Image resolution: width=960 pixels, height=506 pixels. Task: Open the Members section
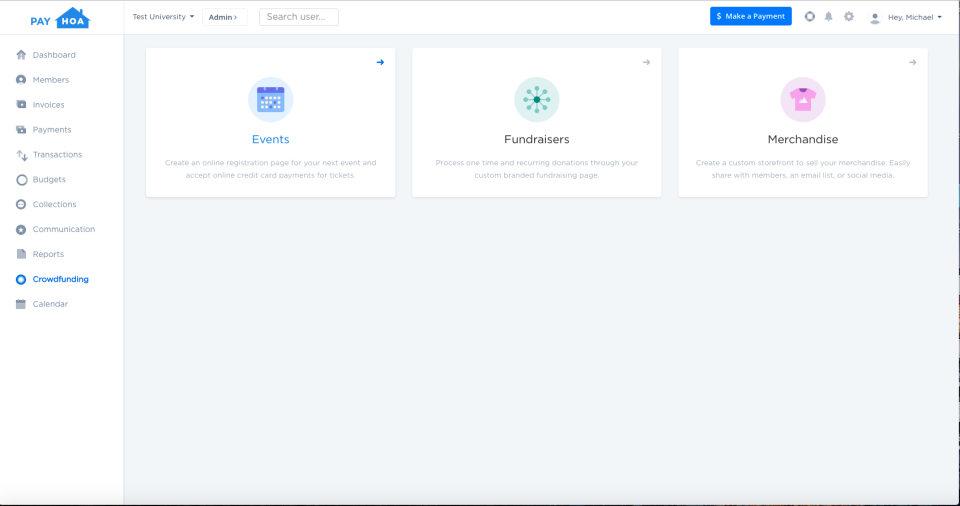pos(51,80)
